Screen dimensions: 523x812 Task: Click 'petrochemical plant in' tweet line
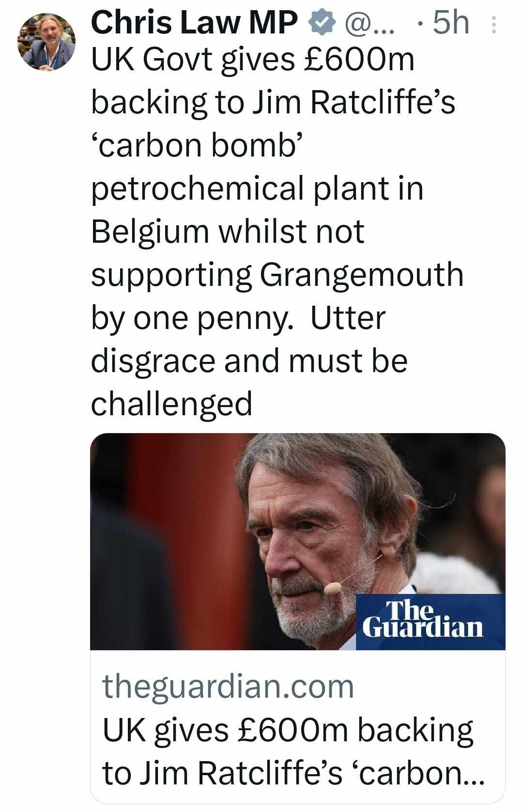coord(257,188)
